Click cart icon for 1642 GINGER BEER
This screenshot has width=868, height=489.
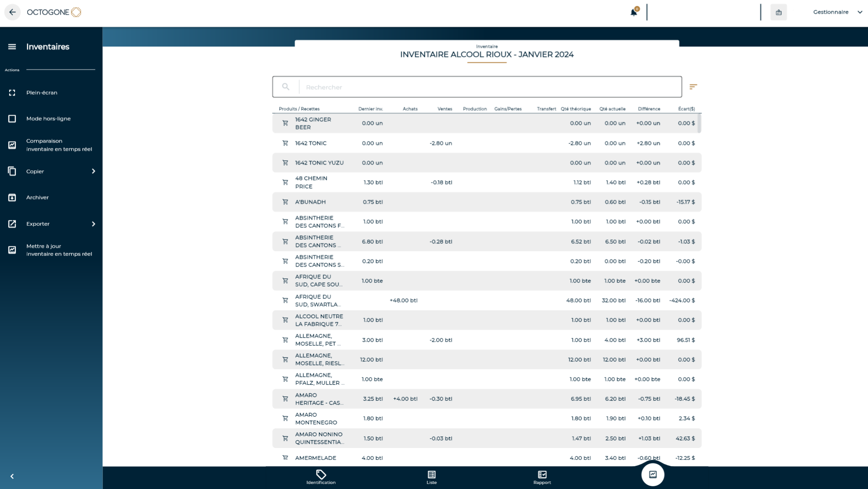coord(285,123)
